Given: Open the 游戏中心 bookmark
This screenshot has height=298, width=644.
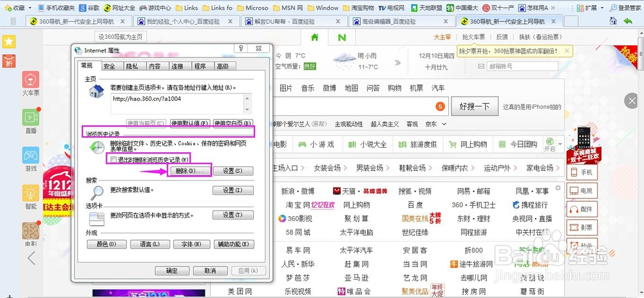Looking at the screenshot, I should [155, 8].
